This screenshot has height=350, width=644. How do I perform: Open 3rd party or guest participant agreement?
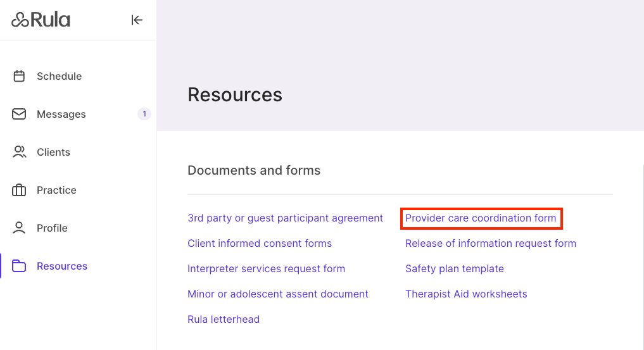point(285,218)
